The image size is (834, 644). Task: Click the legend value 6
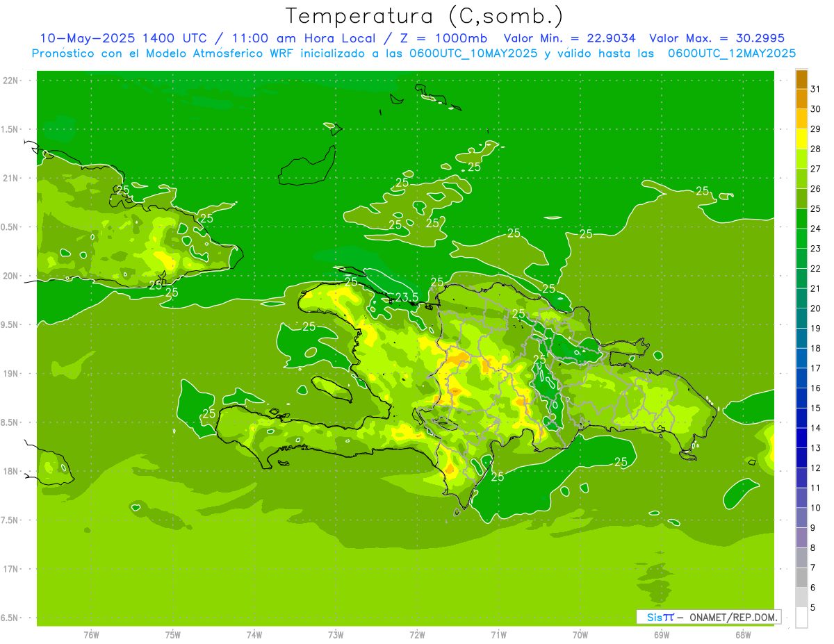coord(813,588)
